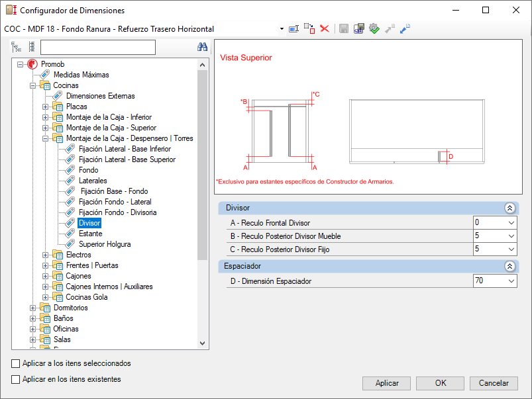Image resolution: width=532 pixels, height=399 pixels.
Task: Select the highlighted Divisor tree item
Action: click(x=89, y=223)
